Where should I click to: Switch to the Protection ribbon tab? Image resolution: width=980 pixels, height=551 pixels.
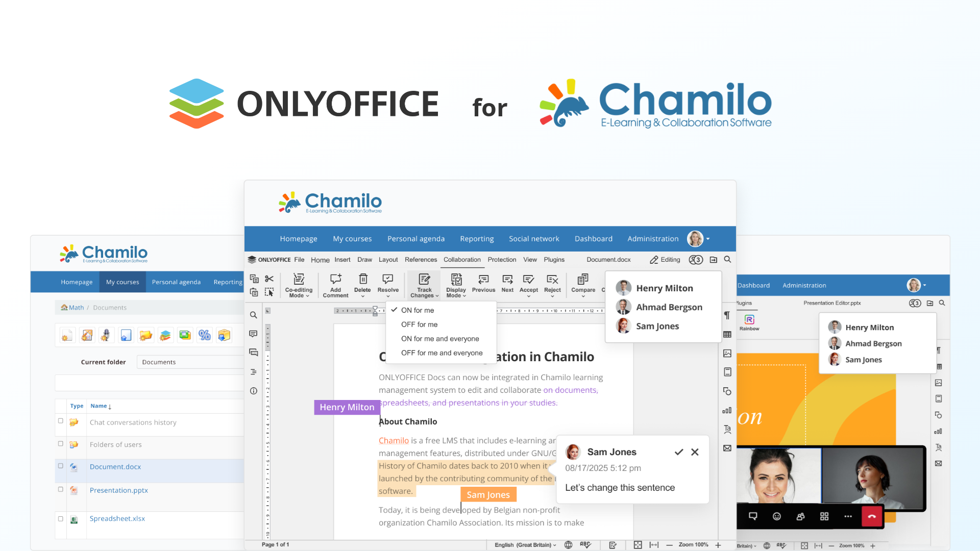(501, 260)
